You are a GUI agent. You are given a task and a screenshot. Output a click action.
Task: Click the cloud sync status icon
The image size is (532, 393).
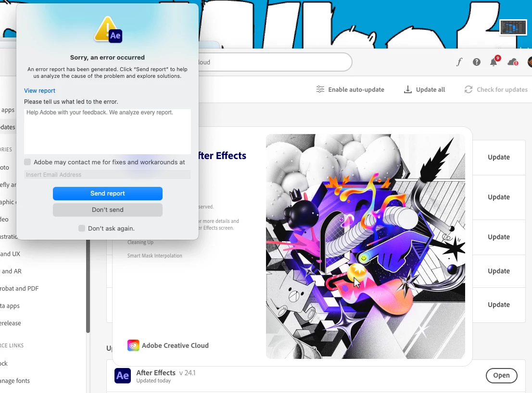512,62
